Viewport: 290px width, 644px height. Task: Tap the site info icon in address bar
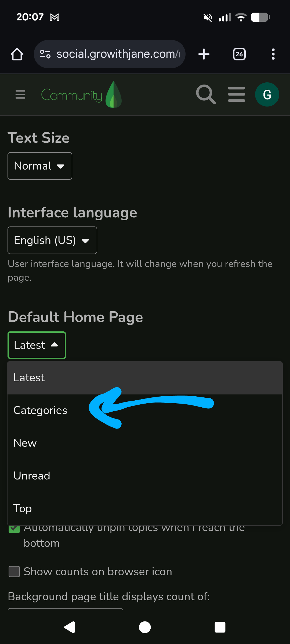[x=45, y=54]
